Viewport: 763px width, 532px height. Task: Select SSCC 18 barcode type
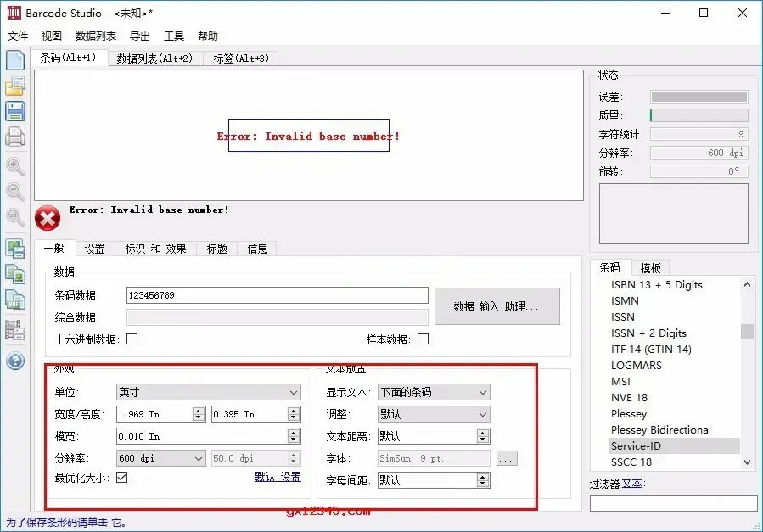(x=631, y=462)
